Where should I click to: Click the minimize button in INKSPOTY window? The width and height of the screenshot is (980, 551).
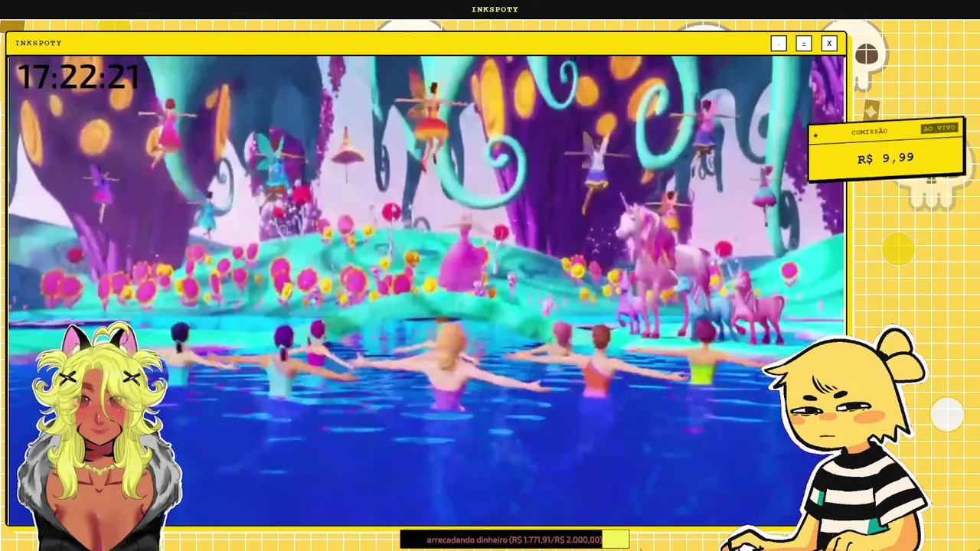779,44
